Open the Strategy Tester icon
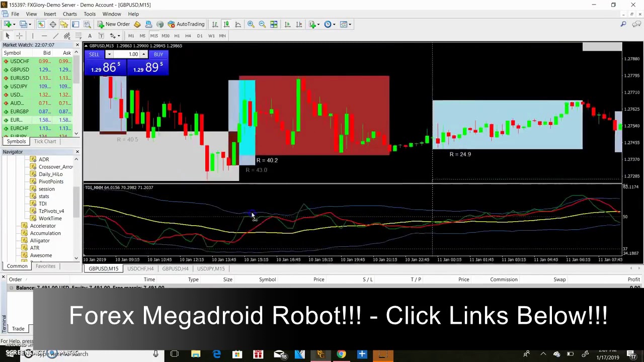This screenshot has height=362, width=644. pos(87,24)
